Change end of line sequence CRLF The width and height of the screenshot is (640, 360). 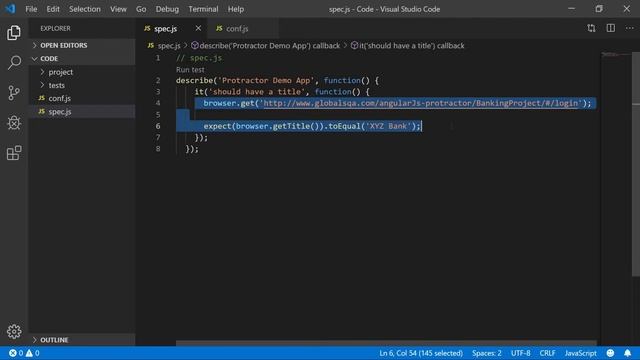[547, 353]
